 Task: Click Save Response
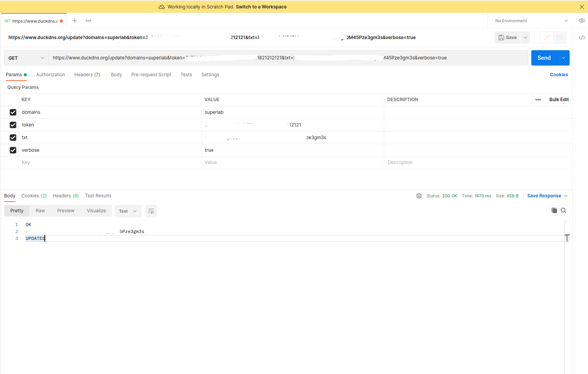point(544,196)
